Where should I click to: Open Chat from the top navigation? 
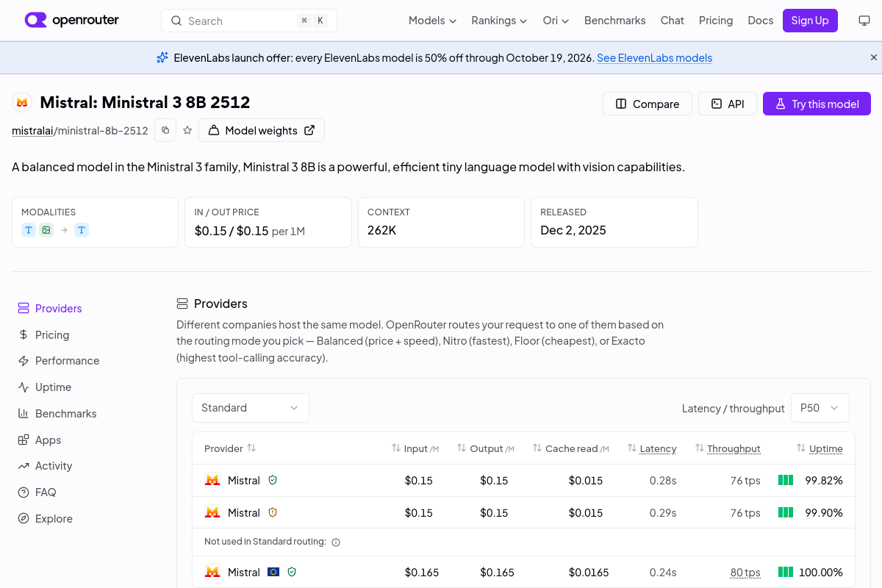point(673,21)
